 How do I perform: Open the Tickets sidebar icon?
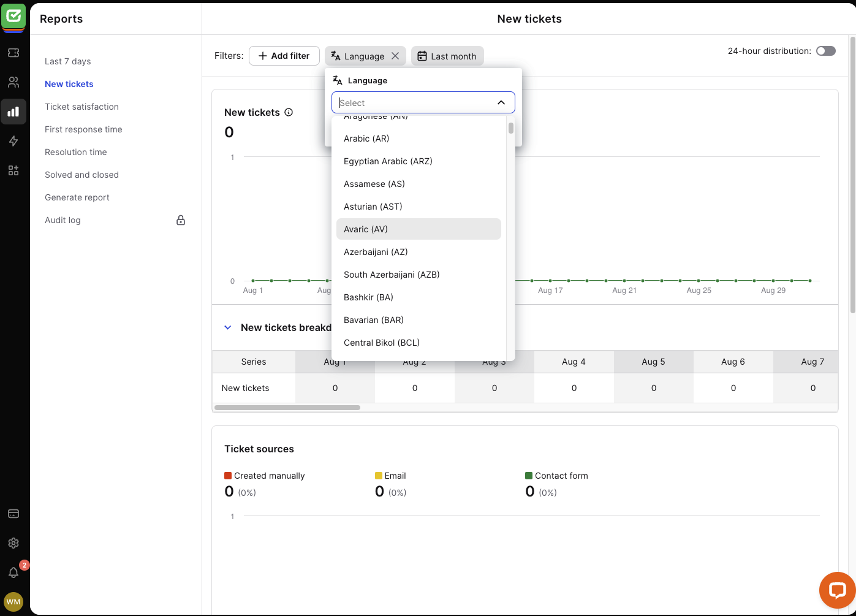pyautogui.click(x=13, y=53)
